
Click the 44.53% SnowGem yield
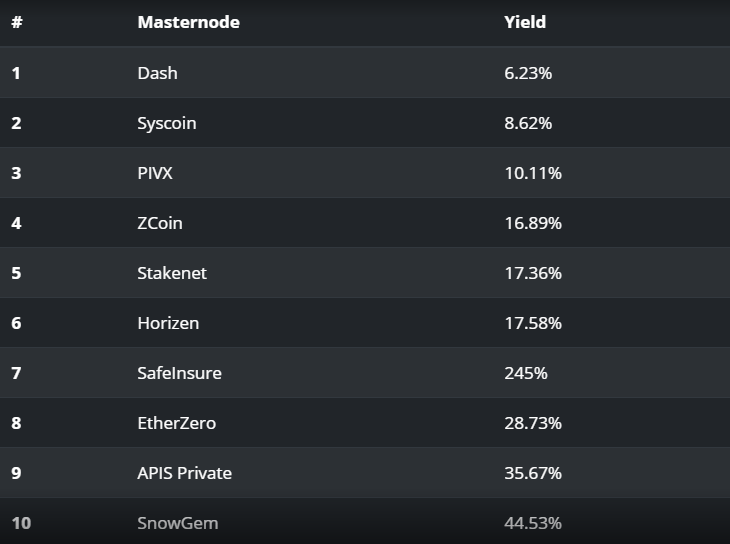point(533,523)
